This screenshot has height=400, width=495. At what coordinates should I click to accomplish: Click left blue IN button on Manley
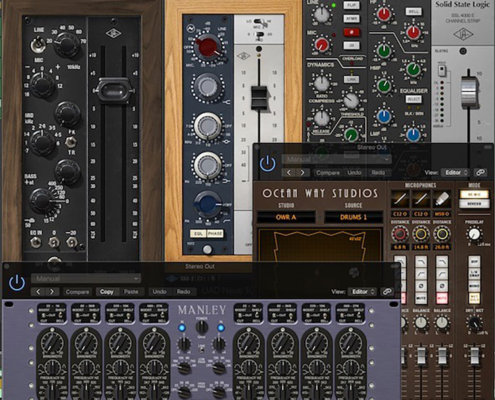(x=182, y=328)
